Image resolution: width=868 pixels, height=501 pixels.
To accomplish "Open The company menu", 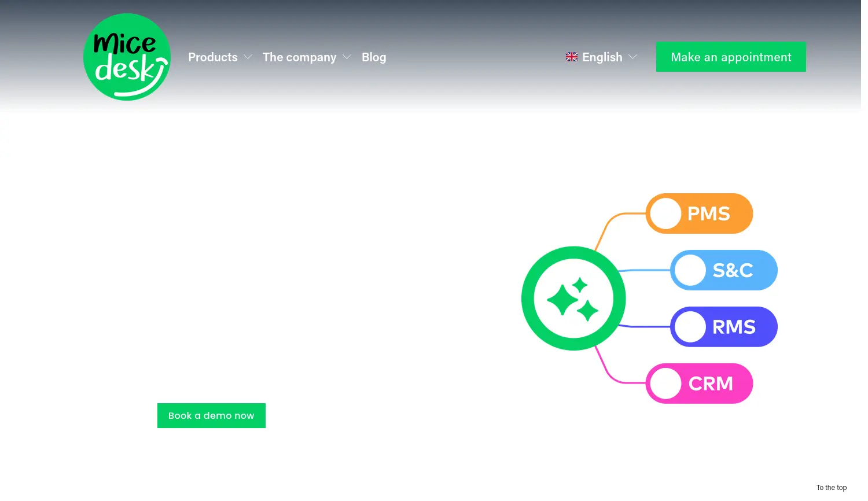I will pos(299,57).
